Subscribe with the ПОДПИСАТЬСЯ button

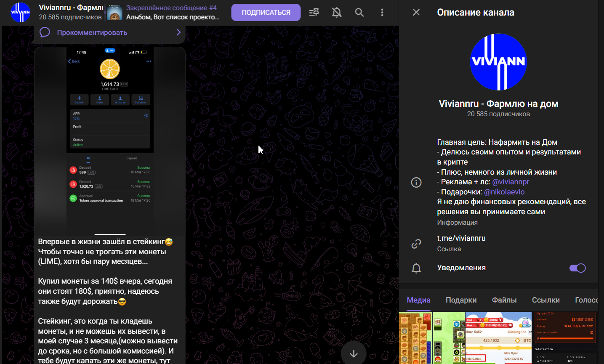pyautogui.click(x=266, y=13)
